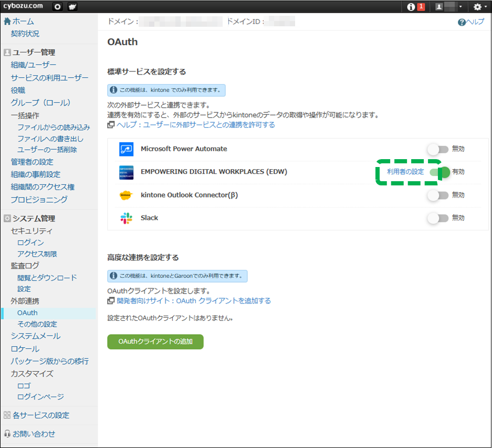Screen dimensions: 492x448
Task: Open 各サービスの設定 in sidebar
Action: 41,415
